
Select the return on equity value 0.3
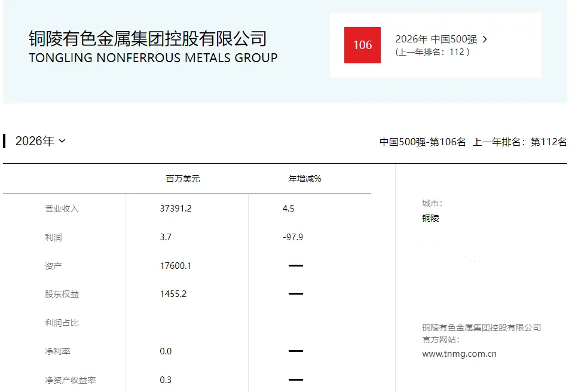point(166,379)
